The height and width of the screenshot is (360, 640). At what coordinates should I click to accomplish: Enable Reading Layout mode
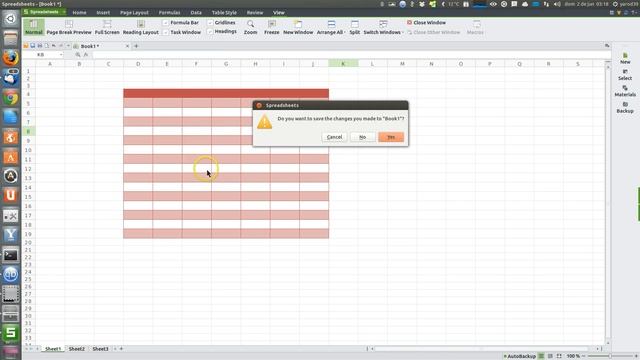pos(140,27)
